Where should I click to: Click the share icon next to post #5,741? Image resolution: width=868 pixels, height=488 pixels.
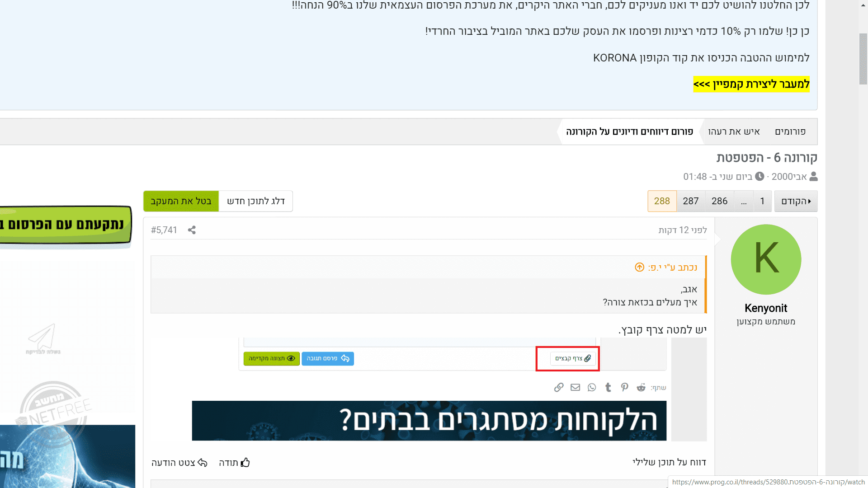[192, 230]
